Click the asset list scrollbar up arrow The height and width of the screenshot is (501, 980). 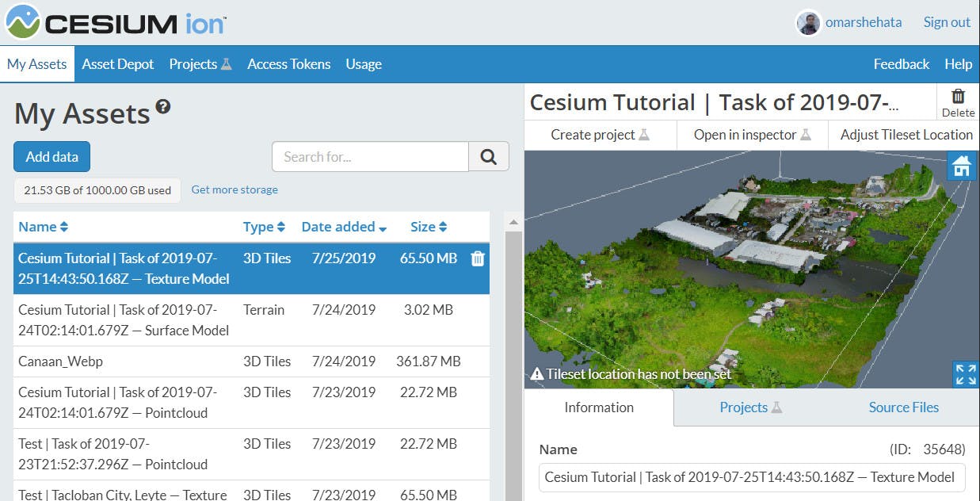click(x=513, y=223)
